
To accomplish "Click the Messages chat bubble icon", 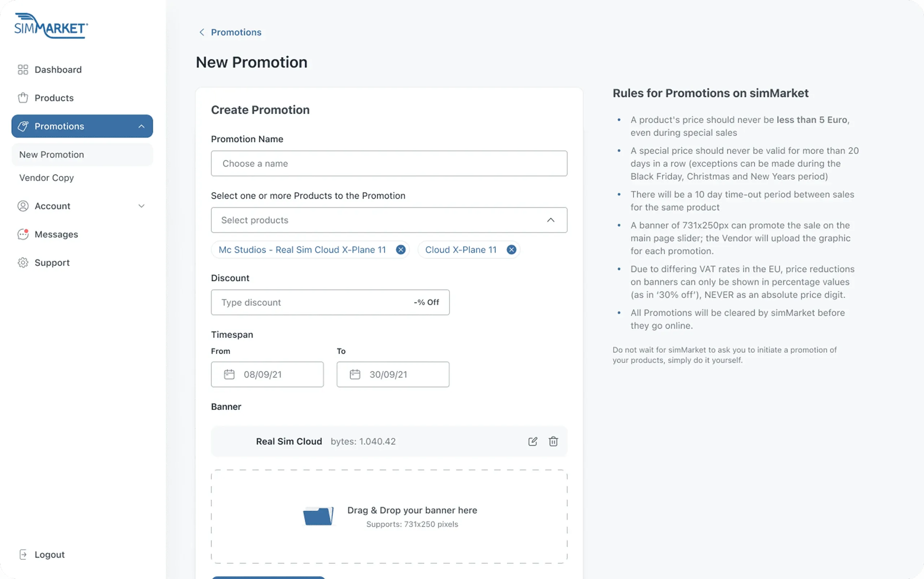I will [23, 234].
